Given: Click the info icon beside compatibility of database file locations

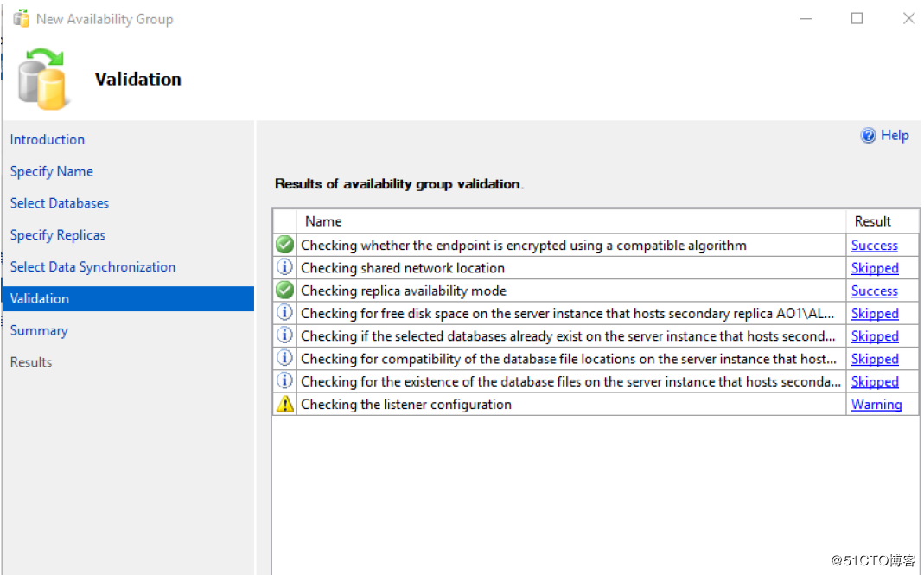Looking at the screenshot, I should [x=284, y=358].
